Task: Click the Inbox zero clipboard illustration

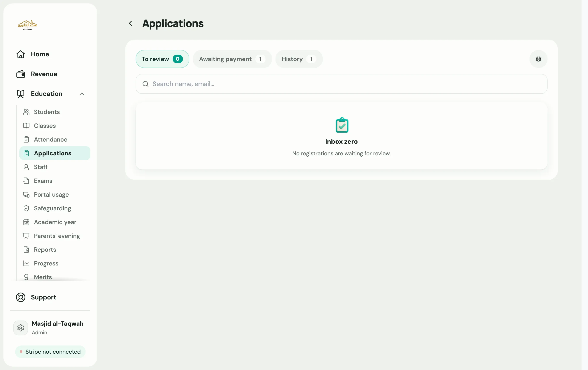Action: point(342,125)
